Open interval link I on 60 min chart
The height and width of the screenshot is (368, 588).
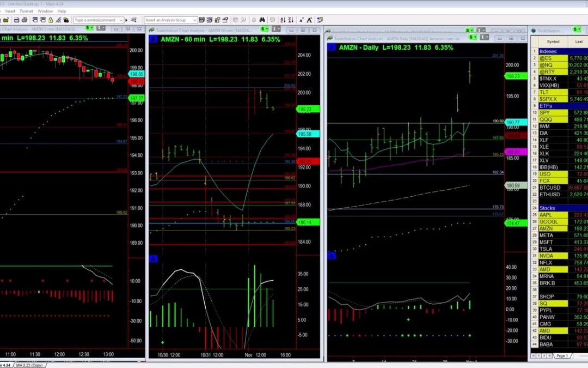[x=276, y=29]
